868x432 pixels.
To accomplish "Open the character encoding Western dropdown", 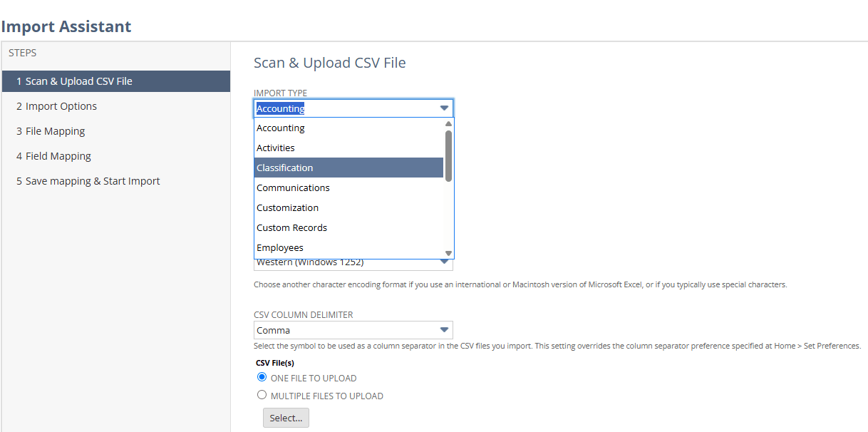I will (x=353, y=263).
